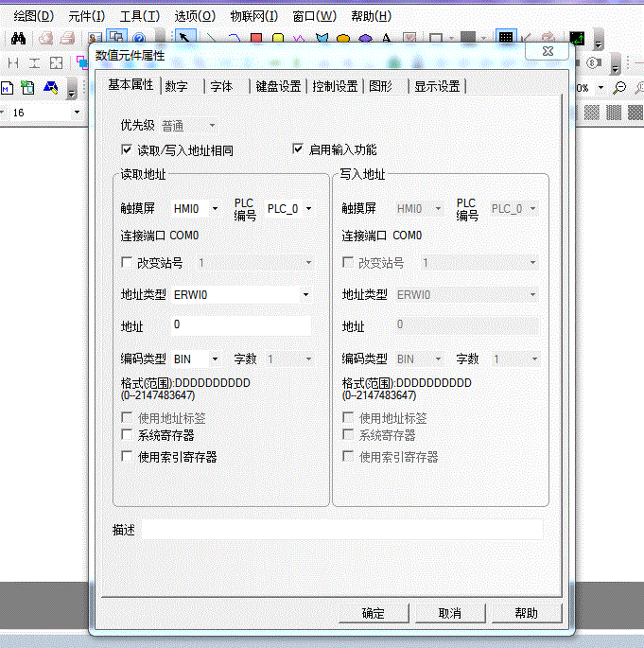Click the zoom out magnifier icon
This screenshot has height=648, width=644.
click(619, 87)
